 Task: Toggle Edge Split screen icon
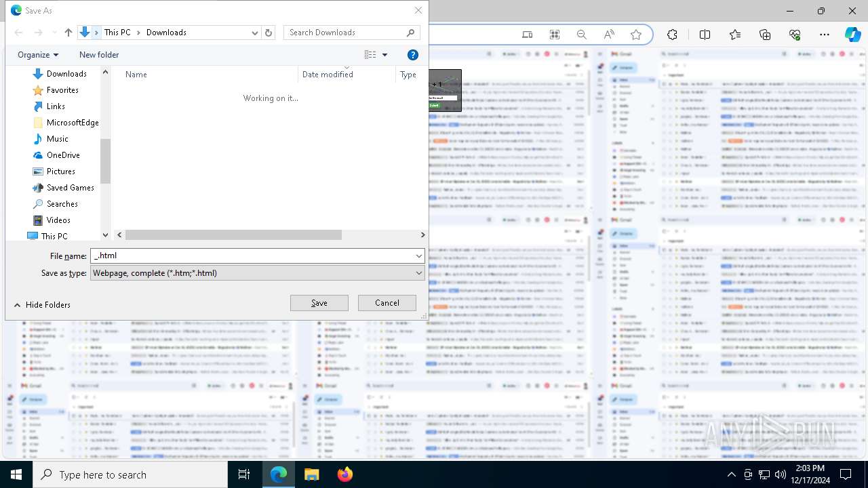(x=705, y=35)
